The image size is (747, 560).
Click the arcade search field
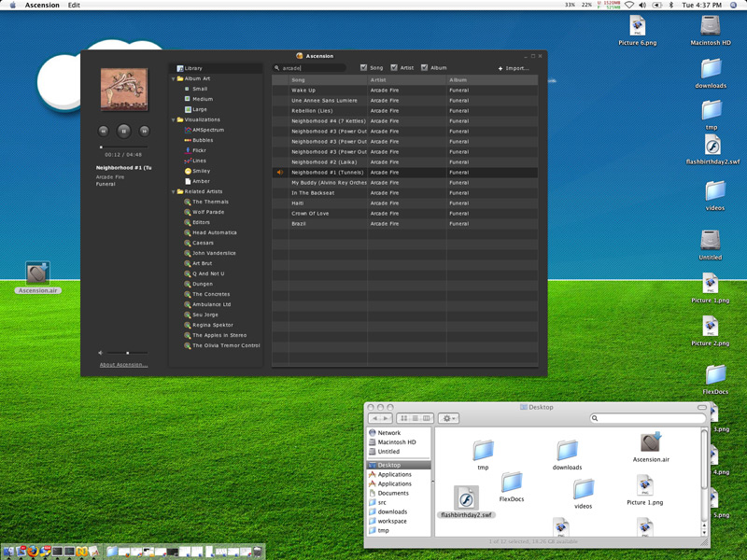tap(309, 68)
